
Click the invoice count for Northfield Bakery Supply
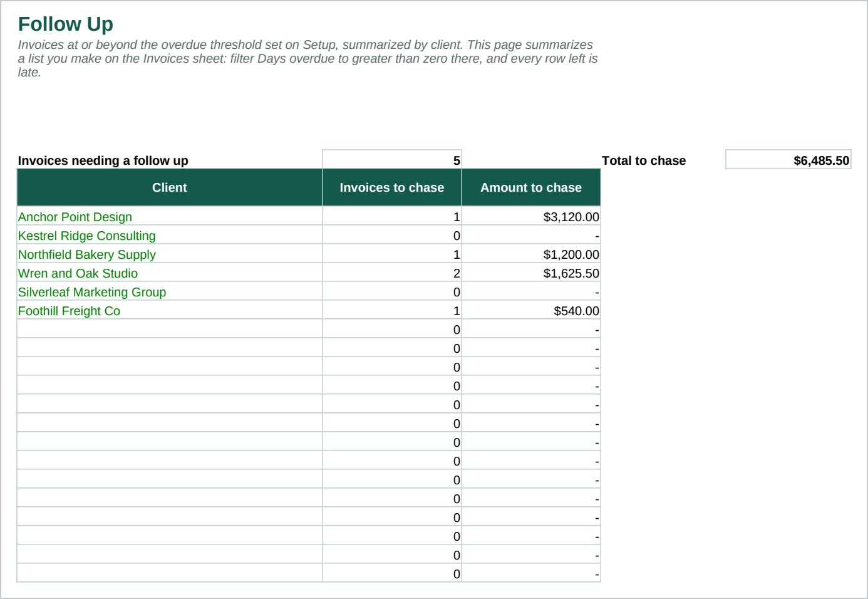[x=392, y=254]
